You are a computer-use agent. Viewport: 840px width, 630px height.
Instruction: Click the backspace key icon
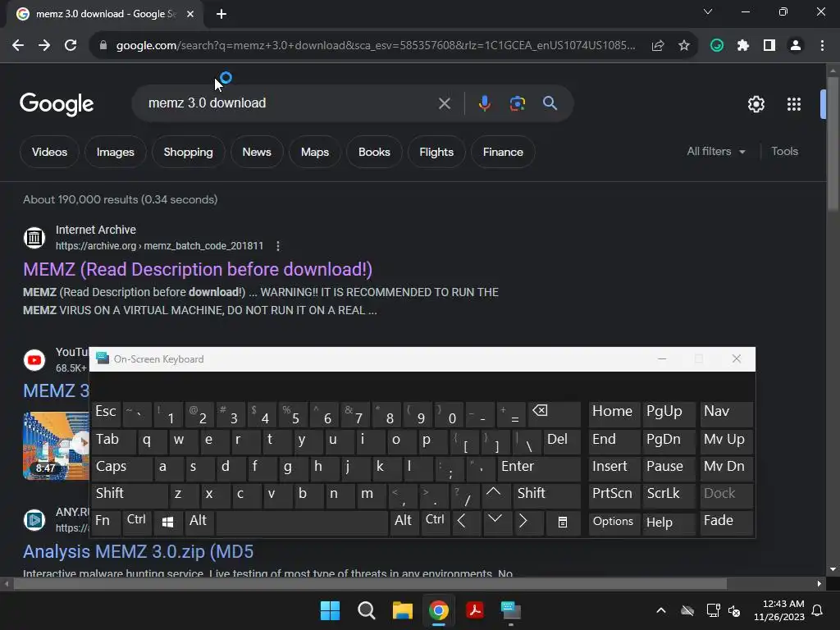(x=554, y=413)
